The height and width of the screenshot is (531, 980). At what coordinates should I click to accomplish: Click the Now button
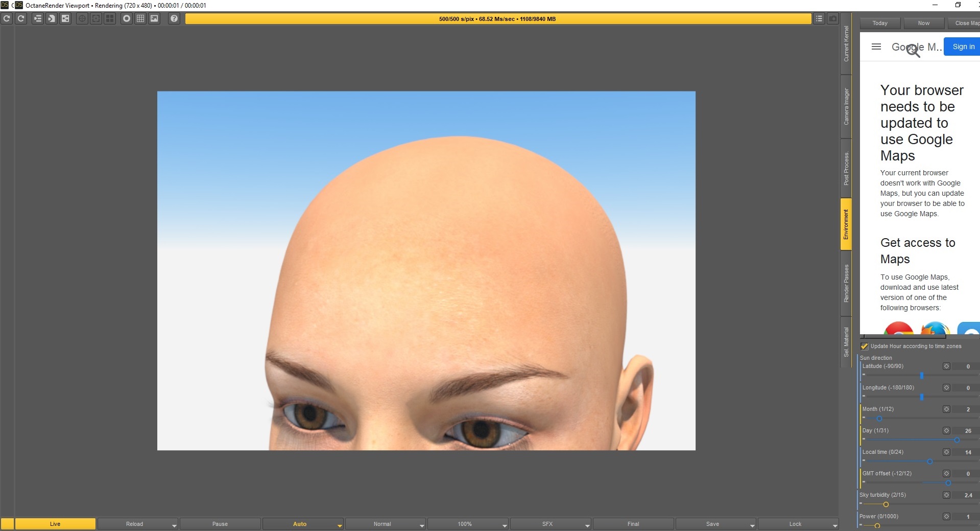coord(924,23)
